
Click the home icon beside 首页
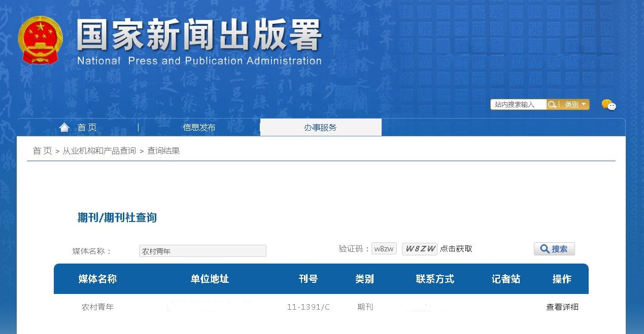point(64,127)
